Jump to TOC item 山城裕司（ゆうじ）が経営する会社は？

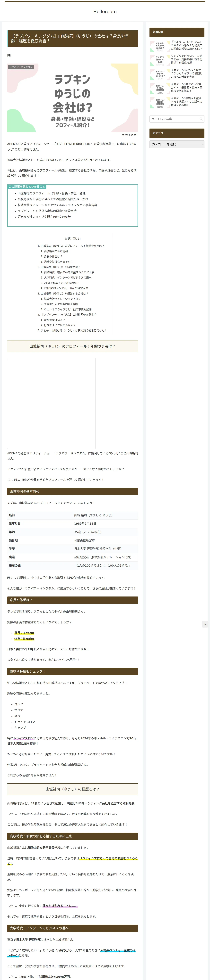pos(64,293)
